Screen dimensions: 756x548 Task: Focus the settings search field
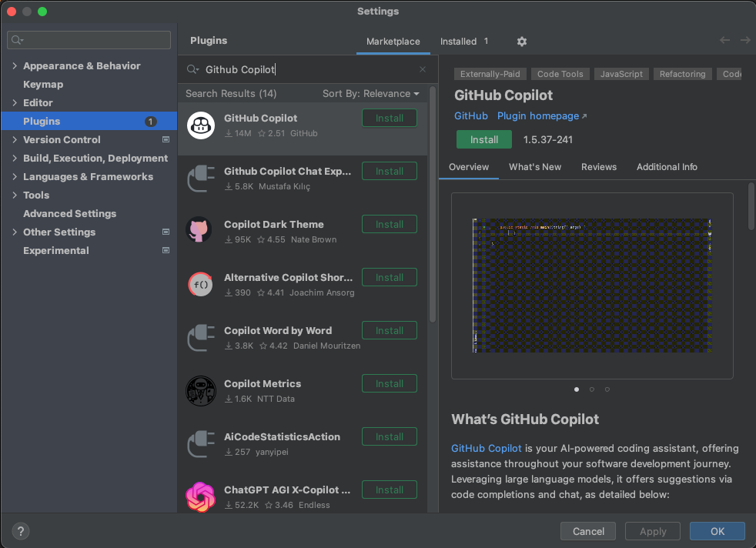(x=89, y=40)
